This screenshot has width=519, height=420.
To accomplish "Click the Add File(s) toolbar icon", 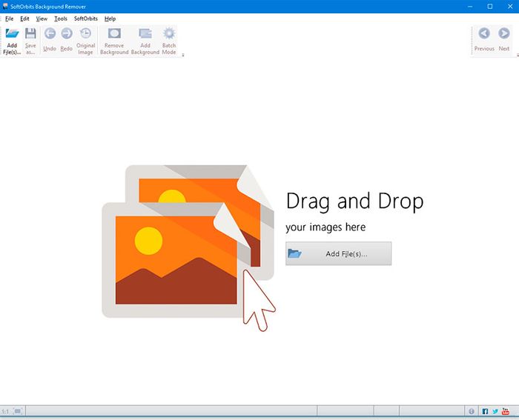I will (x=12, y=34).
